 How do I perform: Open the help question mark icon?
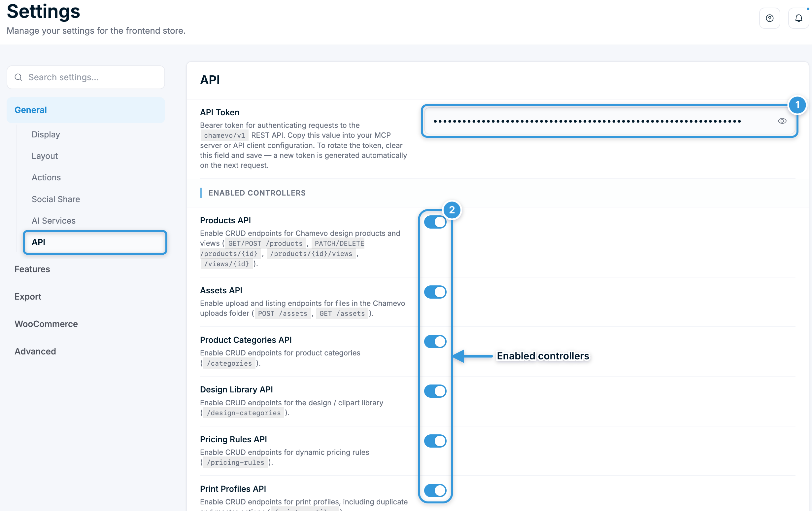pyautogui.click(x=769, y=18)
